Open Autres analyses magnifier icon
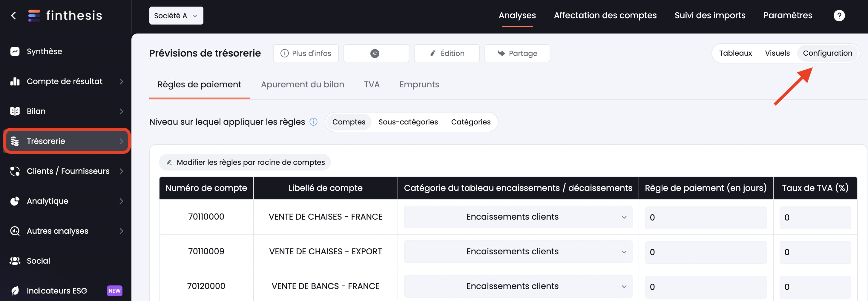The height and width of the screenshot is (301, 868). tap(15, 231)
